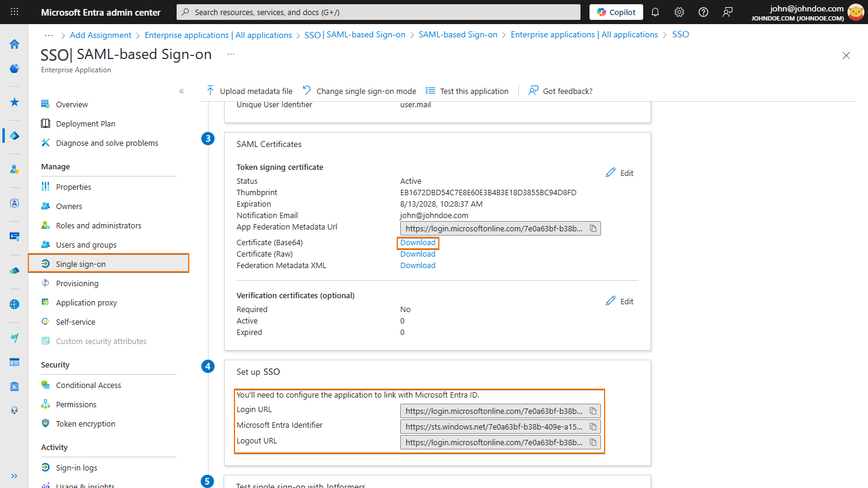
Task: Expand the breadcrumb ellipsis menu
Action: tap(48, 34)
